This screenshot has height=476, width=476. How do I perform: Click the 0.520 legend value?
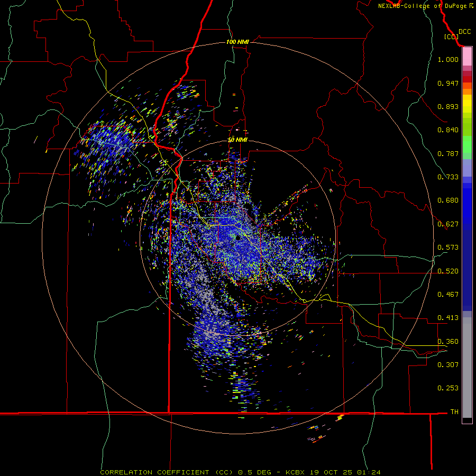point(448,271)
